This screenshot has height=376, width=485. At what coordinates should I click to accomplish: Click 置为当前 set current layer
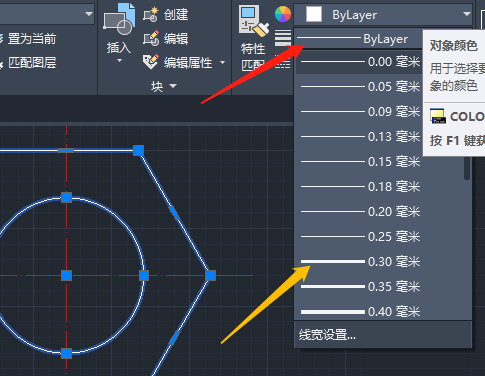point(32,39)
